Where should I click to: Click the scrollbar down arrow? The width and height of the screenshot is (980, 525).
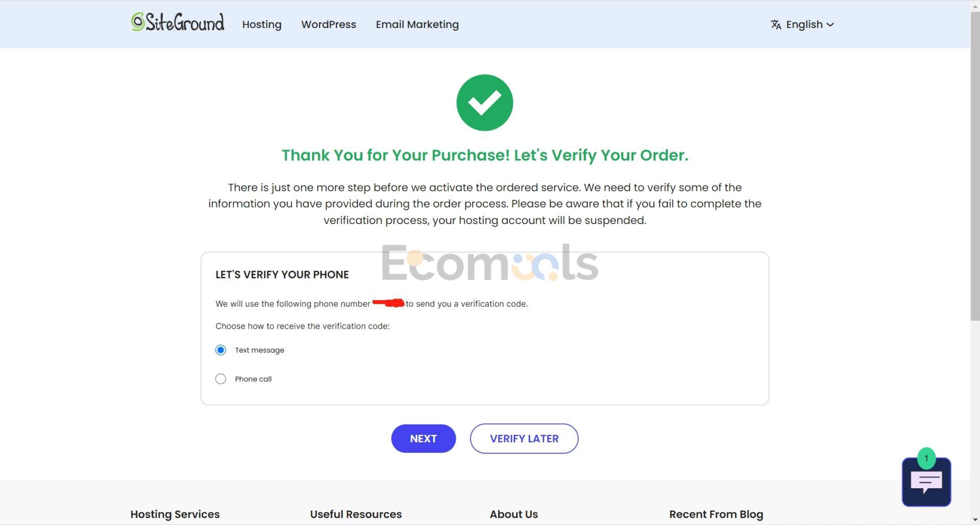click(x=975, y=520)
